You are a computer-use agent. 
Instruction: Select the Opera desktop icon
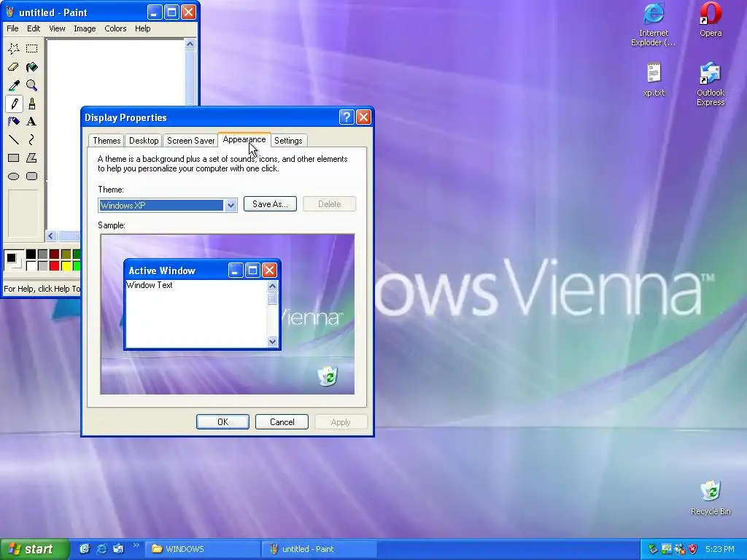click(711, 20)
